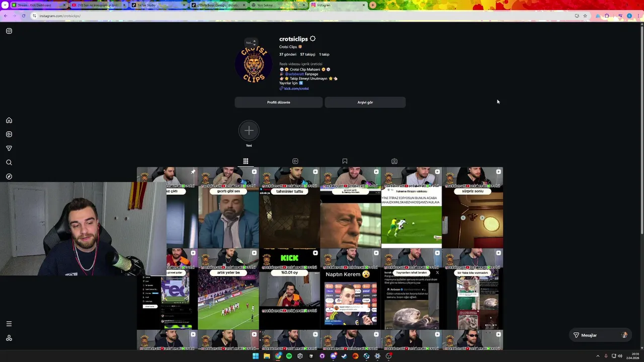Screen dimensions: 644x362
Task: Close the Instagram browser tab
Action: click(x=364, y=5)
